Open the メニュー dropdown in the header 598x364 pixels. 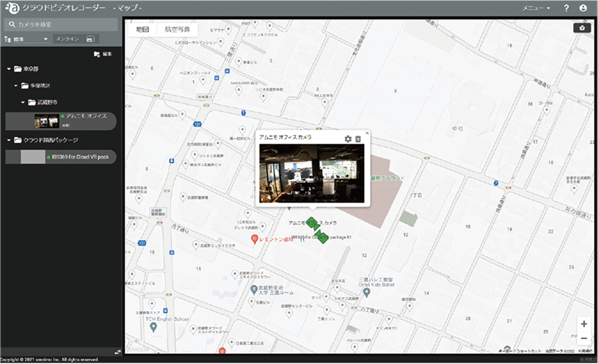pos(536,8)
